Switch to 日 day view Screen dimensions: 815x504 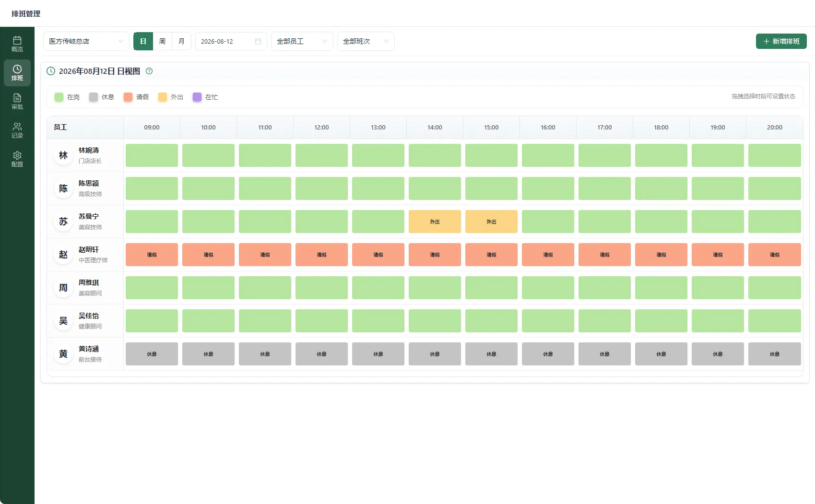click(143, 41)
